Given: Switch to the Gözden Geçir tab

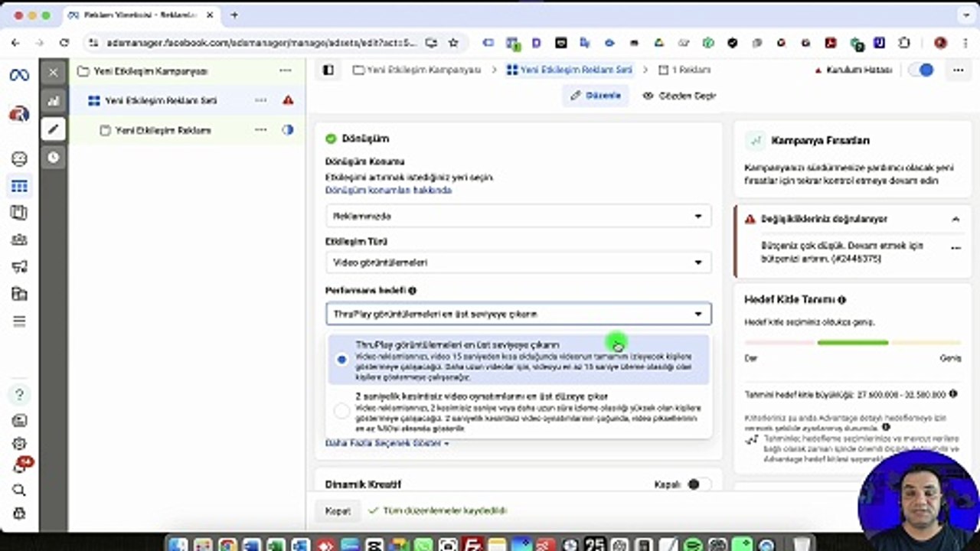Looking at the screenshot, I should [679, 96].
